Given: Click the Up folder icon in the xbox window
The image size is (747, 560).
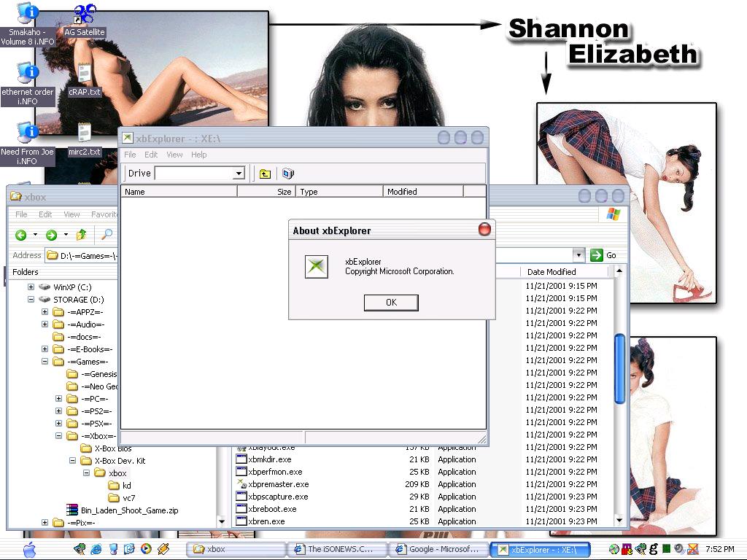Looking at the screenshot, I should pyautogui.click(x=82, y=234).
